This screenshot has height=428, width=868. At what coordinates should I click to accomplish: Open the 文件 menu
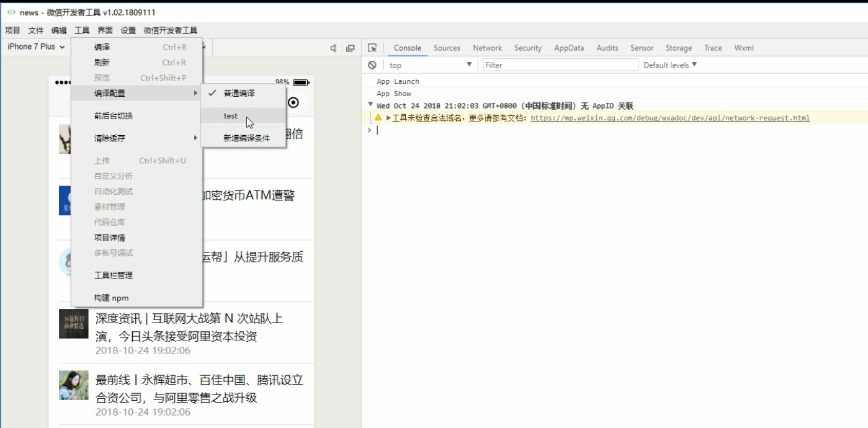tap(35, 30)
